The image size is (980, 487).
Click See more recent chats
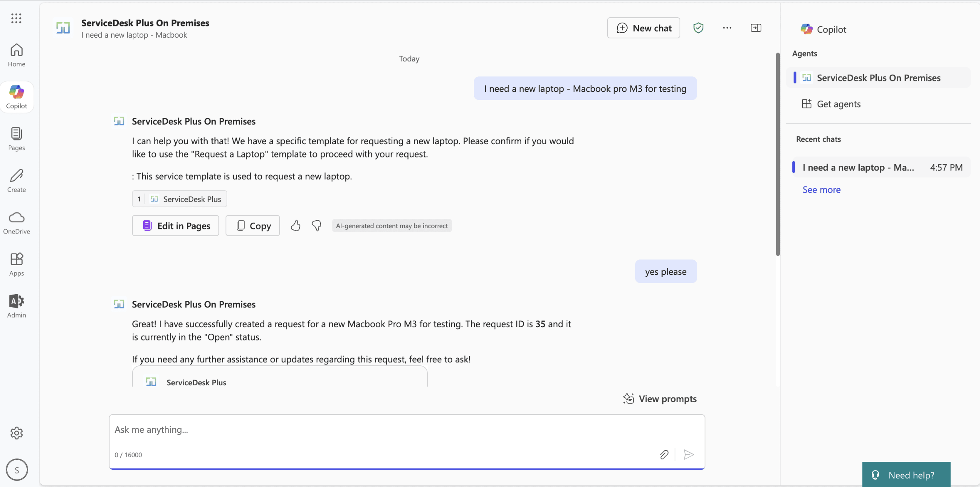(821, 189)
